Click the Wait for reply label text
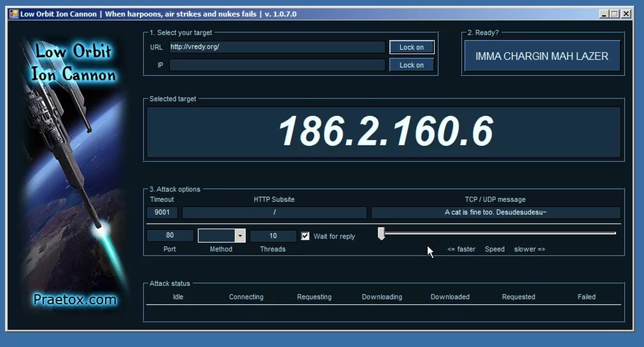Screen dimensions: 644x347 (334, 236)
